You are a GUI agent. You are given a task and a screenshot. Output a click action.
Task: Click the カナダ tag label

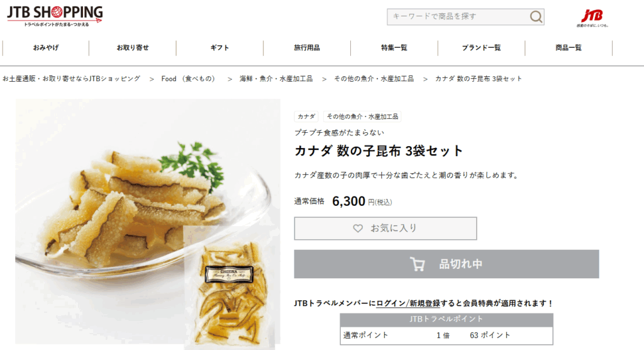[x=306, y=117]
